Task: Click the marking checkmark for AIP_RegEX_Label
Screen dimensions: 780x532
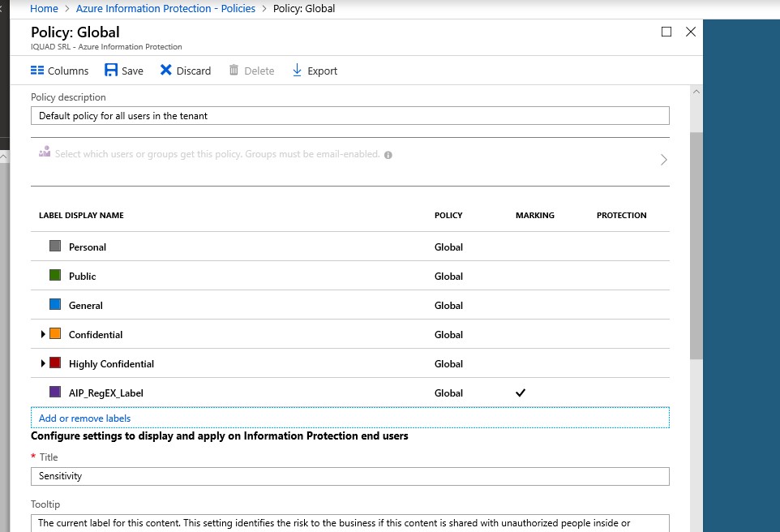Action: click(x=521, y=393)
